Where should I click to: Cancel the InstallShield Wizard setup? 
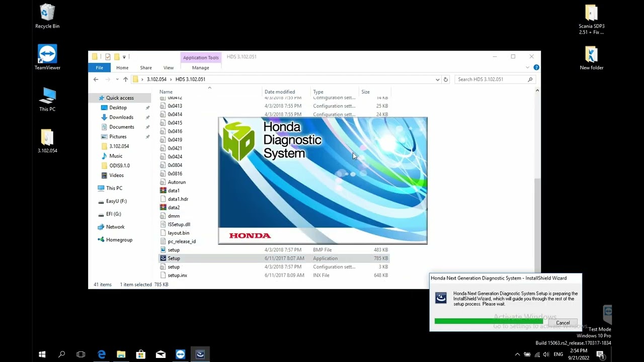point(562,323)
